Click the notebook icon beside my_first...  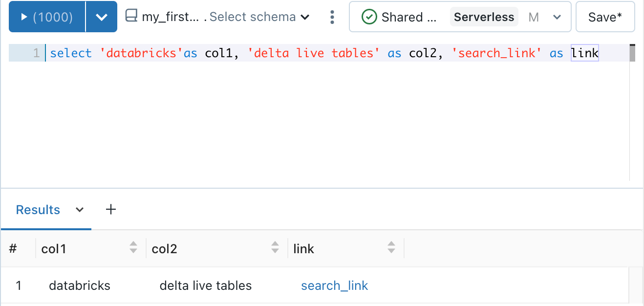pos(130,16)
